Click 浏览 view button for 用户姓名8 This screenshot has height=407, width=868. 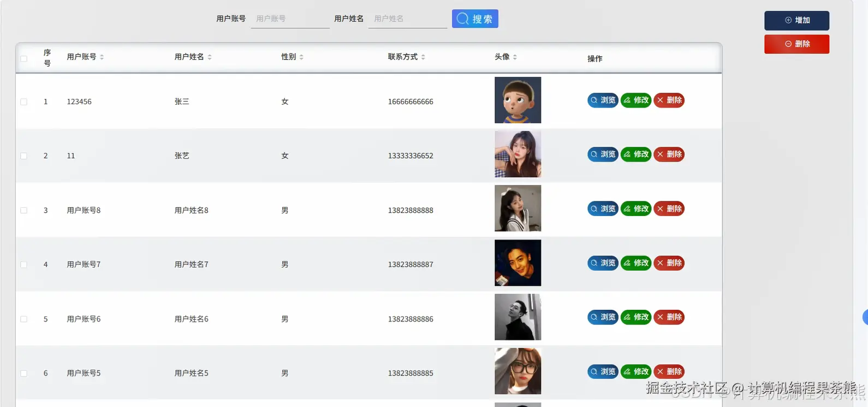603,209
